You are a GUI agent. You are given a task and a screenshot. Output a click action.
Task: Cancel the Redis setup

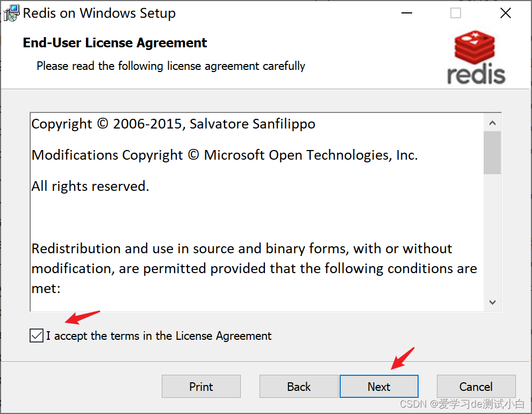(x=476, y=387)
